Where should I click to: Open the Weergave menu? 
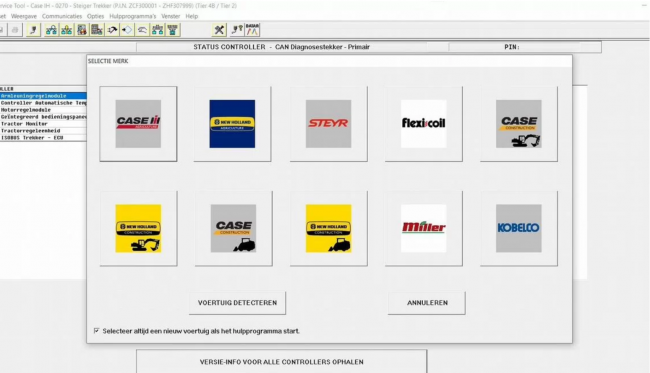pos(24,16)
